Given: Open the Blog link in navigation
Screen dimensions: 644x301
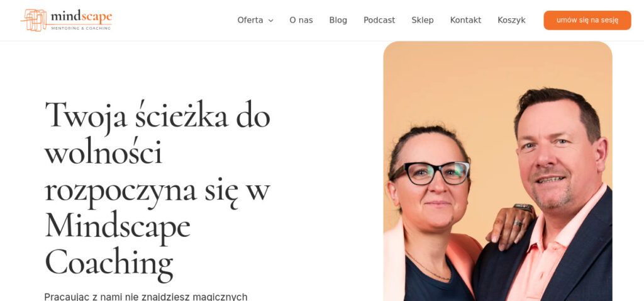Looking at the screenshot, I should point(338,20).
